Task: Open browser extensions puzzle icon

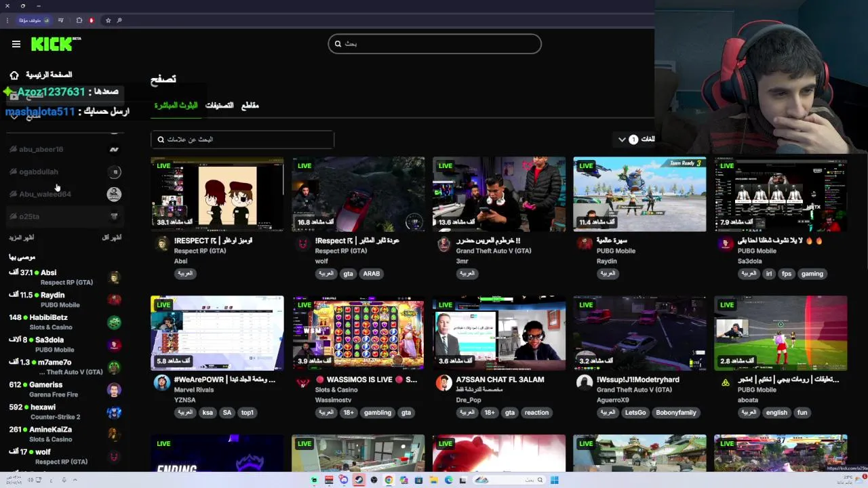Action: 79,20
